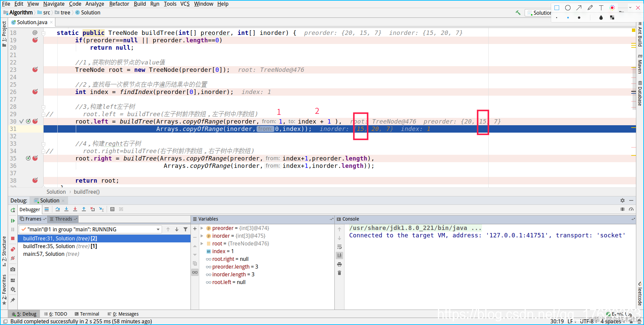Open the annotation color picker wheel
This screenshot has width=644, height=325.
612,8
